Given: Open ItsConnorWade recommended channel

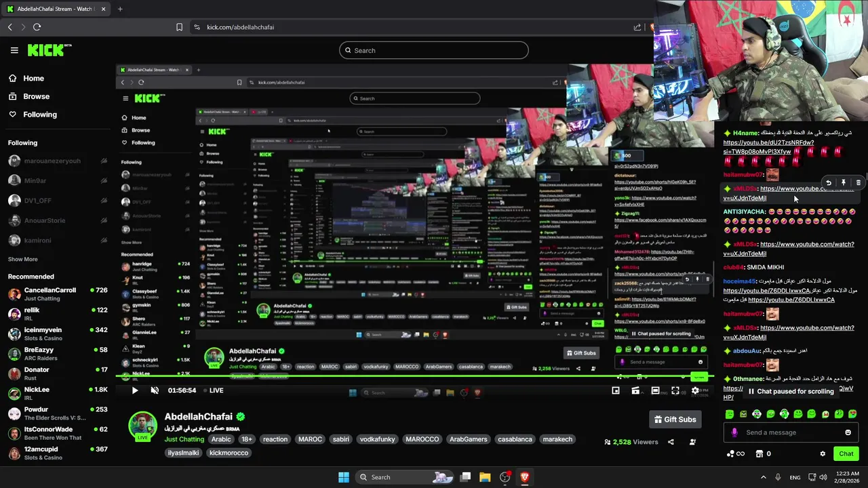Looking at the screenshot, I should tap(58, 433).
